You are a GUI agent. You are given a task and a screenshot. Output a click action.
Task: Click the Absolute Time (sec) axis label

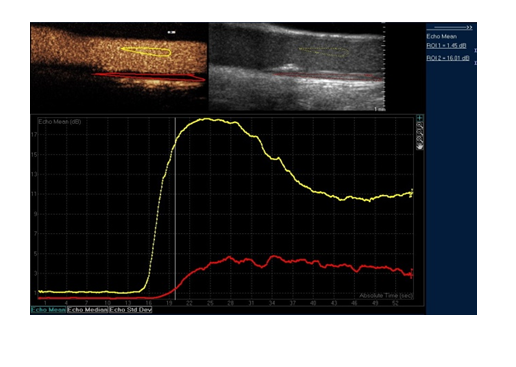[x=386, y=296]
